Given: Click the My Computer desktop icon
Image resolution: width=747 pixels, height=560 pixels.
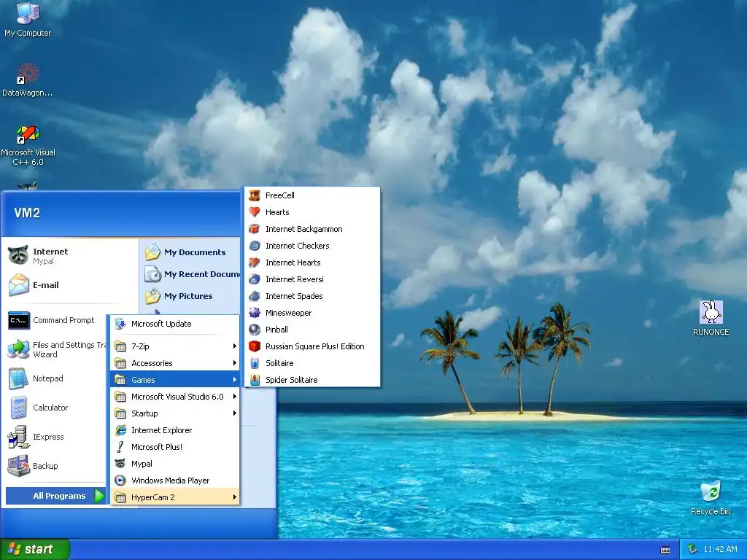Looking at the screenshot, I should point(28,13).
